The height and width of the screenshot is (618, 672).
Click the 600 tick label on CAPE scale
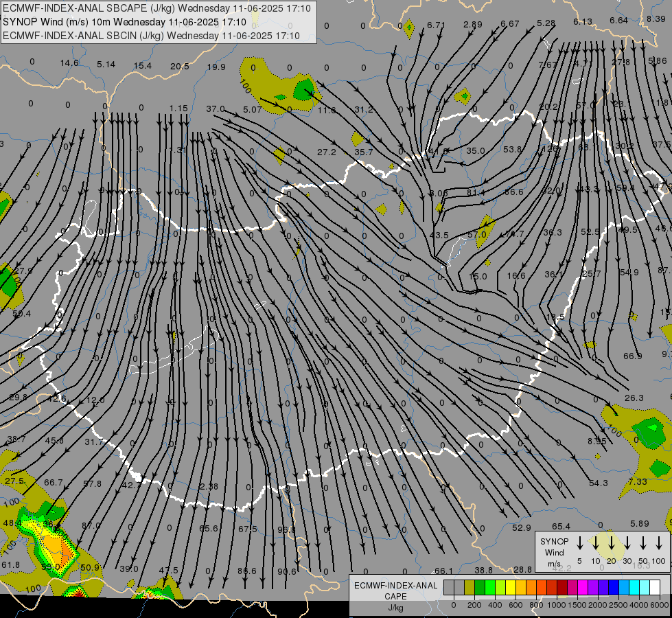[x=515, y=605]
